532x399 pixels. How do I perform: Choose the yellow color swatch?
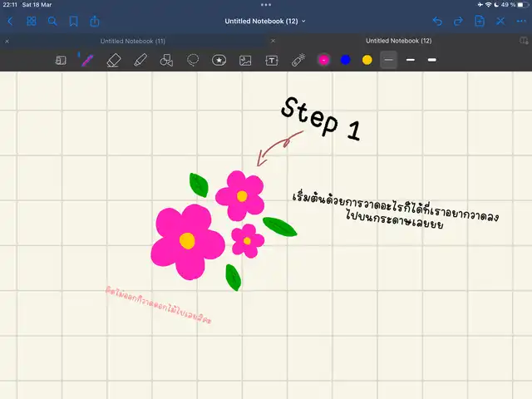(367, 60)
